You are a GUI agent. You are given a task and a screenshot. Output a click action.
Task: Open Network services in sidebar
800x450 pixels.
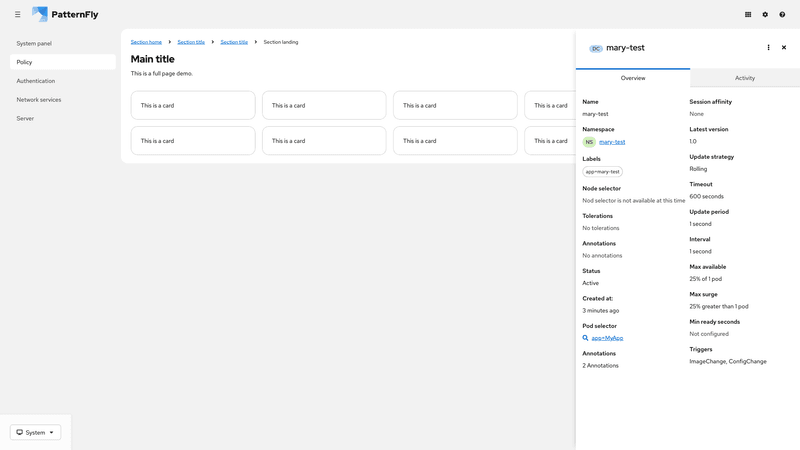[x=63, y=99]
